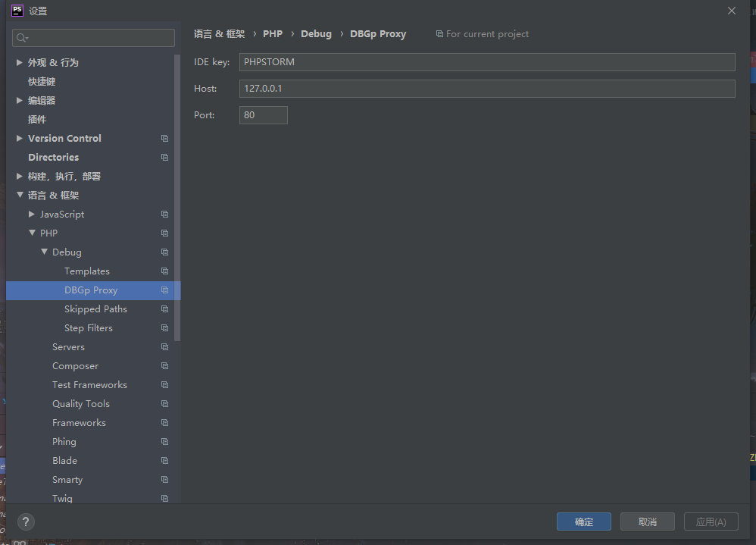Collapse the PHP node
The height and width of the screenshot is (545, 756).
coord(32,233)
